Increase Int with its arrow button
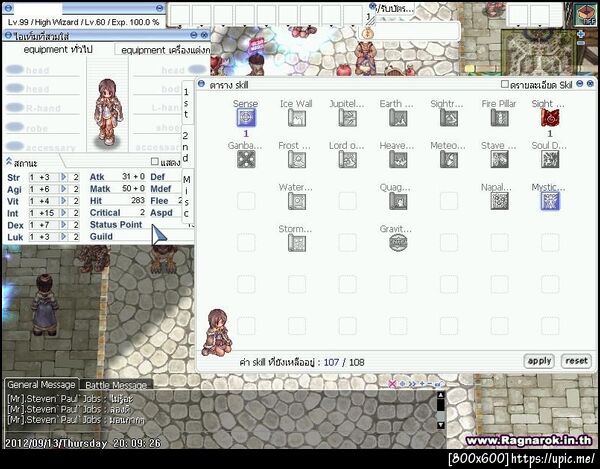The width and height of the screenshot is (600, 469). [x=64, y=213]
